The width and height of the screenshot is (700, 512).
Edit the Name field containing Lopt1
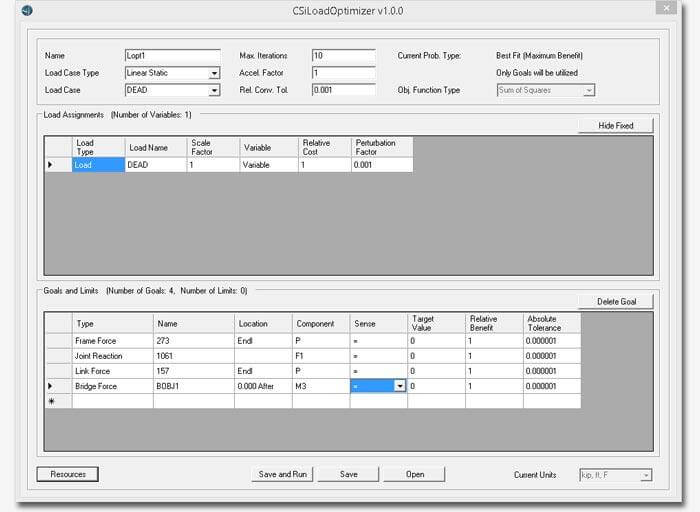click(x=172, y=56)
